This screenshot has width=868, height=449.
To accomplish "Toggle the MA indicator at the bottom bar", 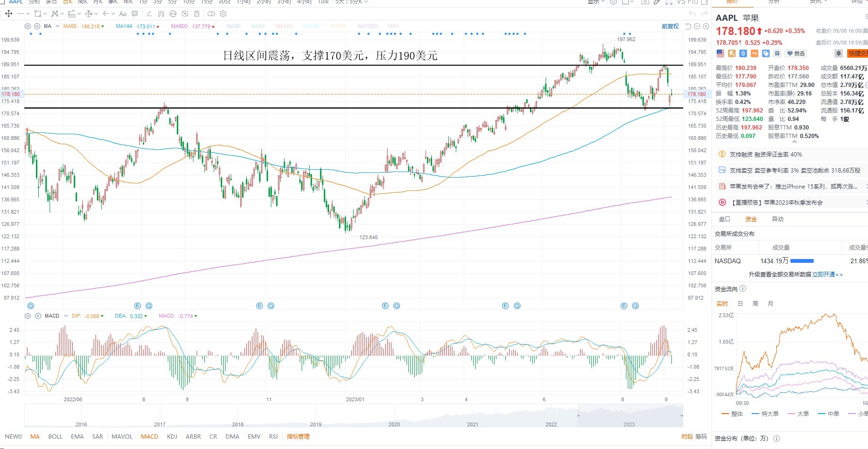I will point(35,437).
